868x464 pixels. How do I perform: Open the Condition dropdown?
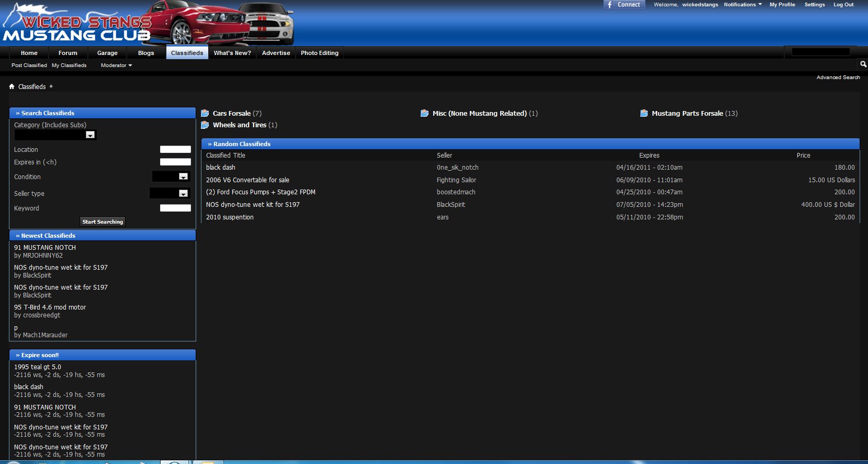click(x=171, y=176)
